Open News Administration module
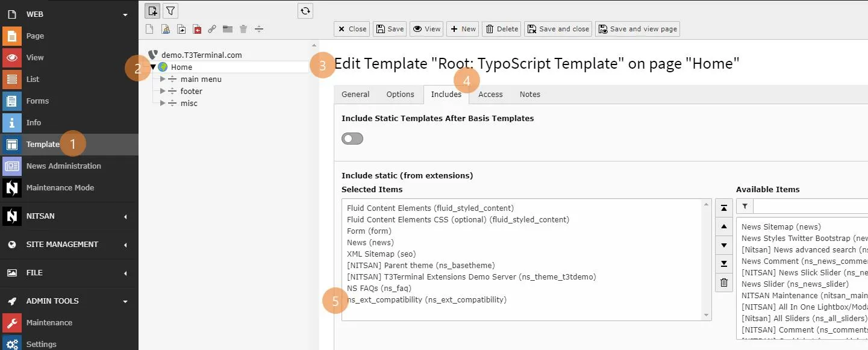 (x=69, y=166)
